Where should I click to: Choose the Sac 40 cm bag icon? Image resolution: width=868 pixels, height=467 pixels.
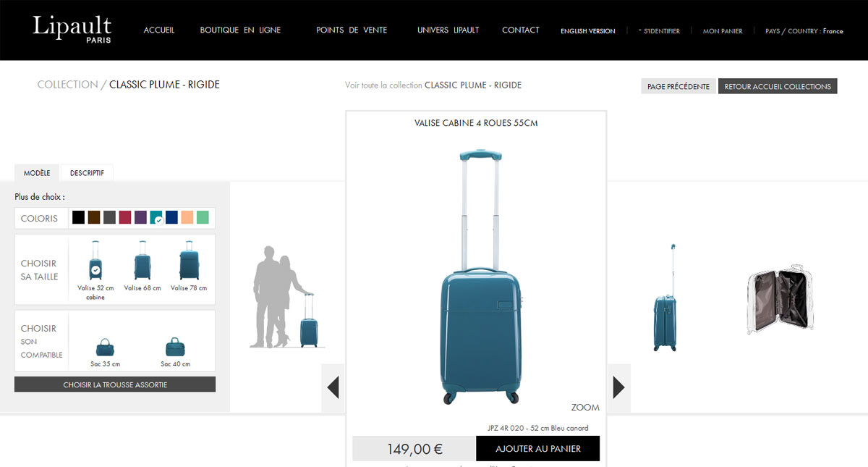(x=175, y=347)
